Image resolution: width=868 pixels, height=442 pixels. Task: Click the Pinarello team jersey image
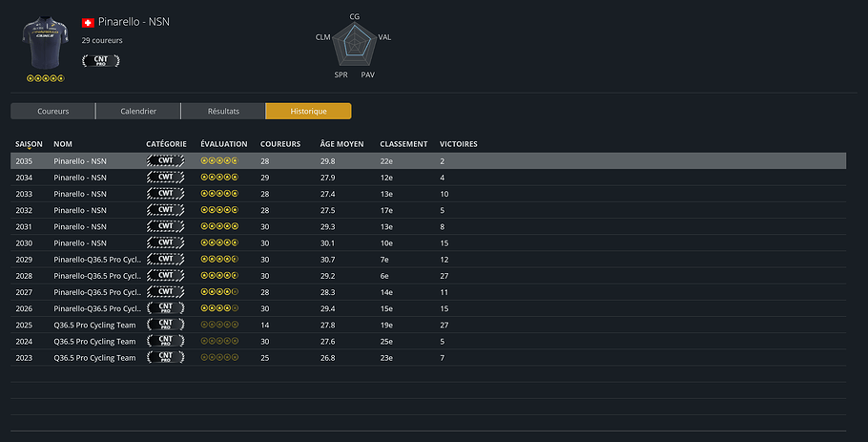coord(45,43)
